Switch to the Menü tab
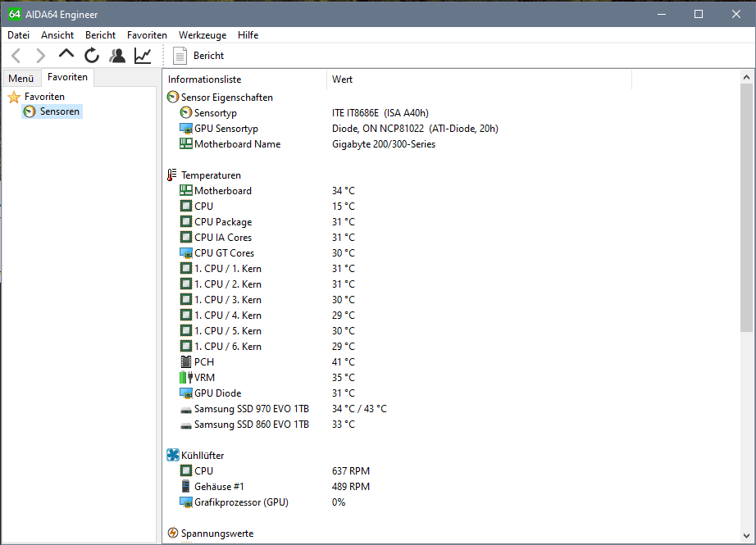The height and width of the screenshot is (545, 756). pyautogui.click(x=21, y=78)
